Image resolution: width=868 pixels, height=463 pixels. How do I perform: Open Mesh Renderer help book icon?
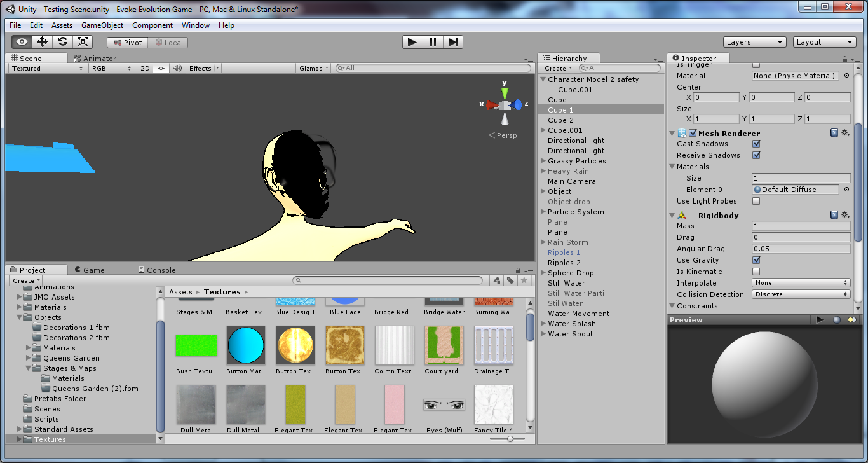point(834,133)
